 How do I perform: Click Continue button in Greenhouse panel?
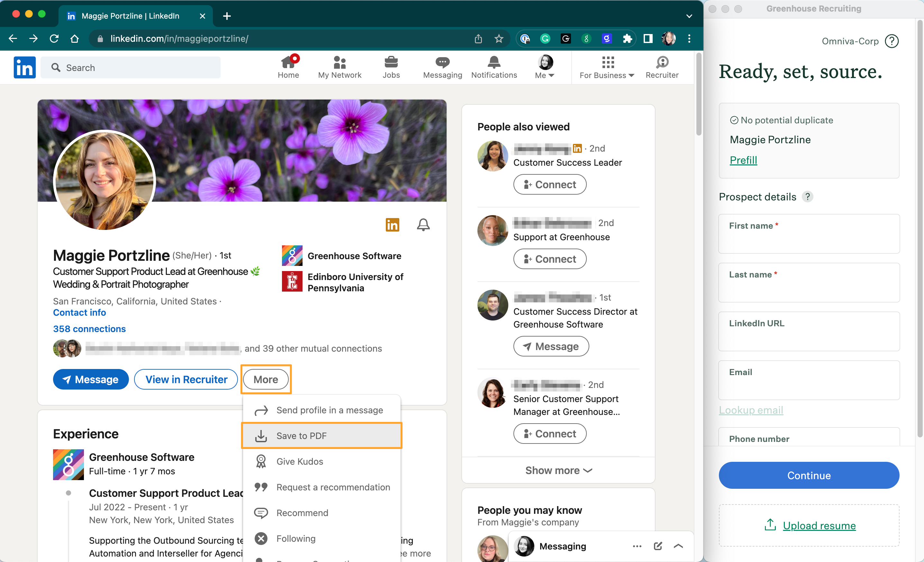[x=808, y=476]
